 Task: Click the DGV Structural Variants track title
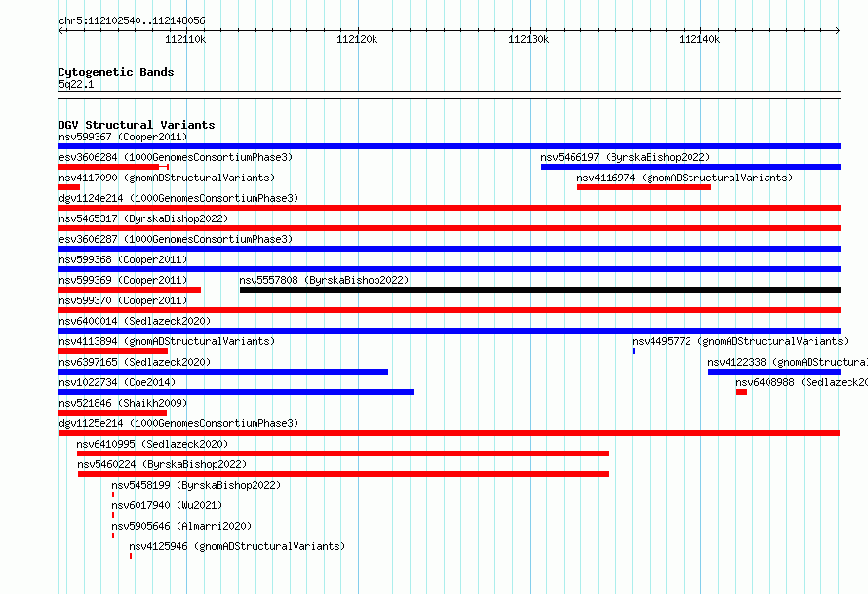tap(137, 125)
